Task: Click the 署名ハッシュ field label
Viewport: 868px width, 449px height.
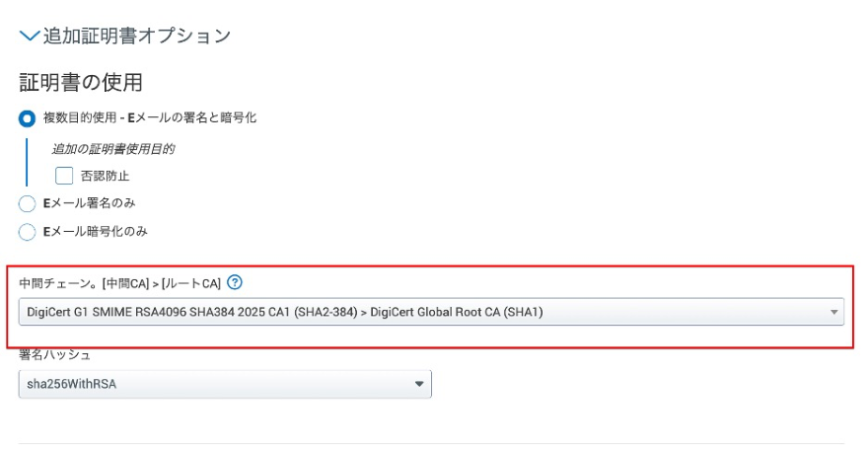Action: click(54, 355)
